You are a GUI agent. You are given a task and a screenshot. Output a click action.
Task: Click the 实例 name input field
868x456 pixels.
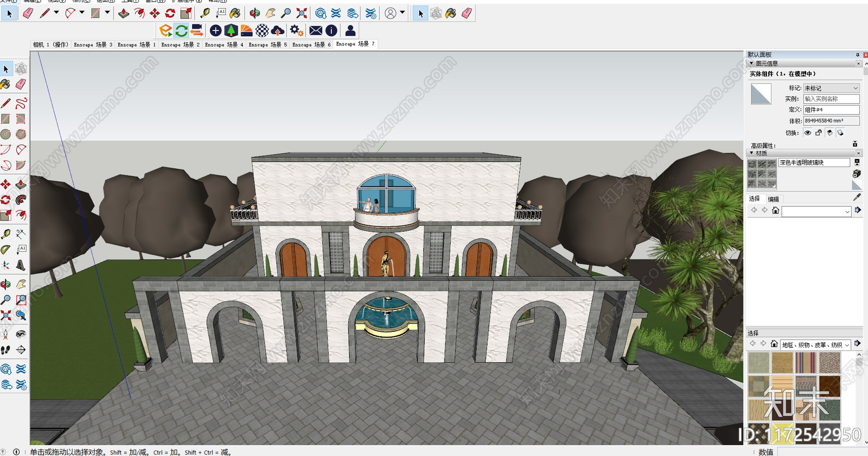(831, 99)
